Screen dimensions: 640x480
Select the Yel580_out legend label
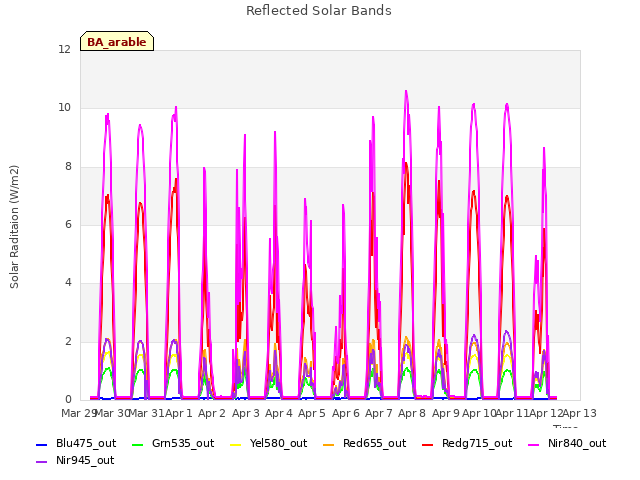(x=278, y=444)
